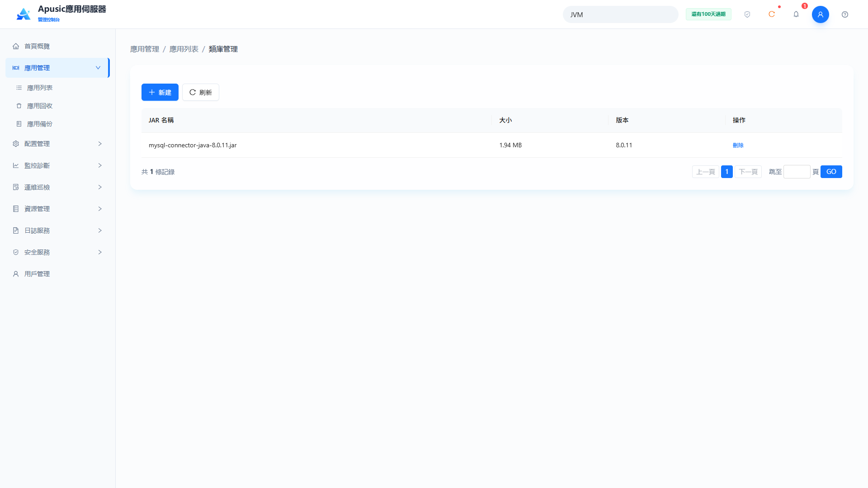Open the notification bell icon
This screenshot has height=488, width=868.
click(796, 14)
